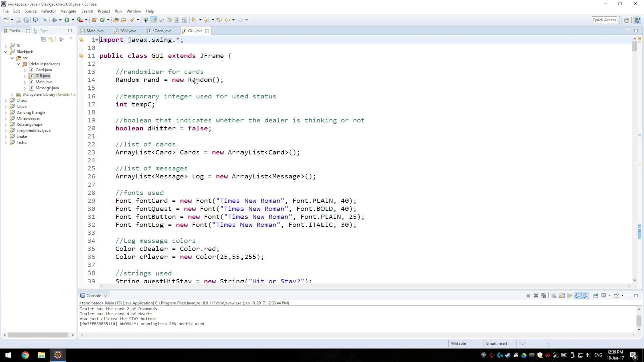Select the Minesweeper project
The width and height of the screenshot is (644, 362).
pos(28,118)
